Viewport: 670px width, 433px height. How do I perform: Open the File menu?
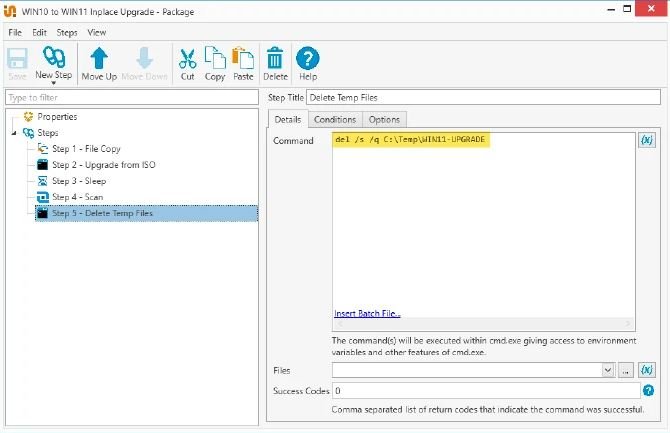tap(15, 32)
